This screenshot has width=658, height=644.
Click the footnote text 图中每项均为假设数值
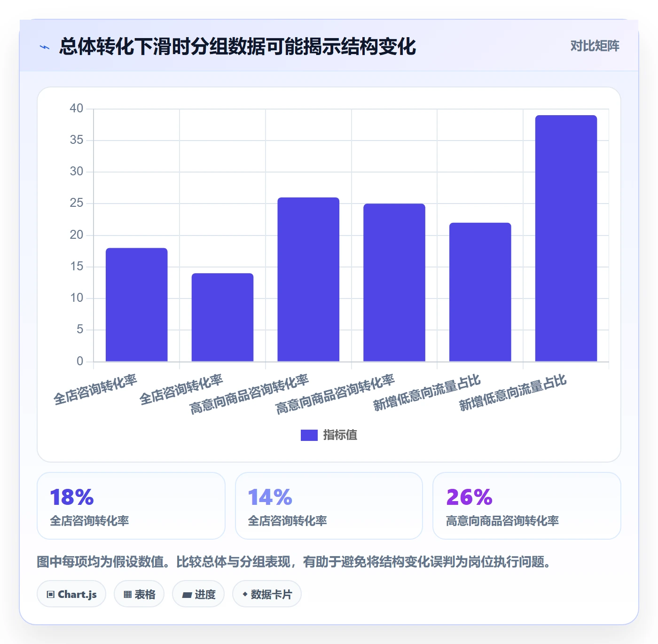coord(100,562)
